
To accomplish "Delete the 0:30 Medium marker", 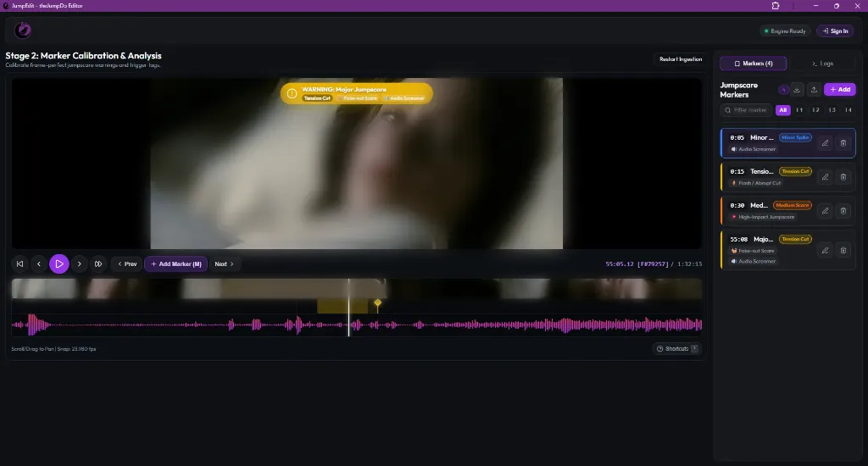I will click(843, 211).
